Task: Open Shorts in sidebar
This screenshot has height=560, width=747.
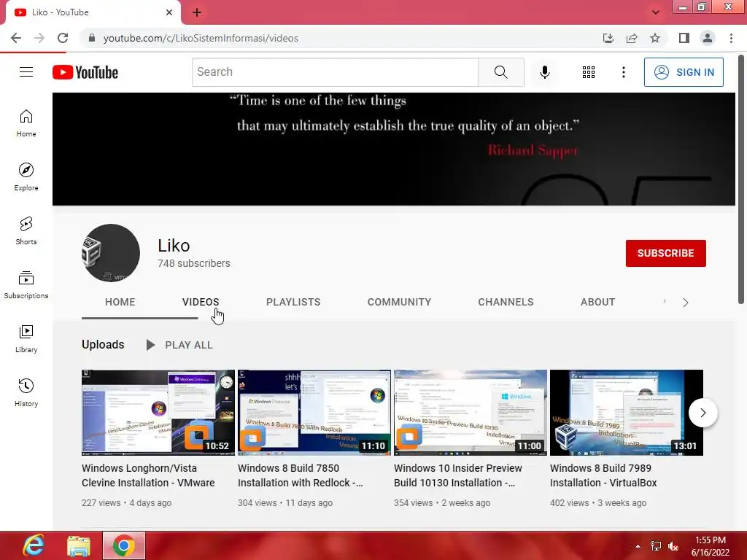Action: coord(26,231)
